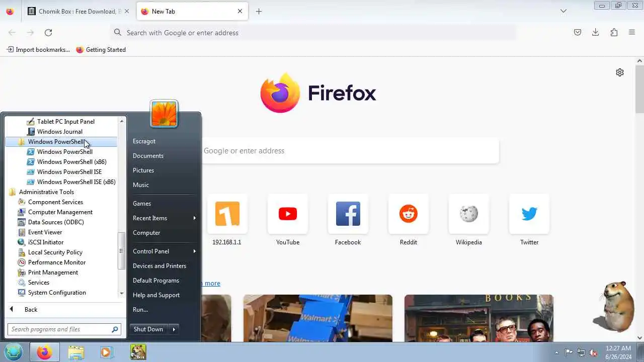Open Windows Media Player in taskbar
This screenshot has height=362, width=644.
[106, 352]
